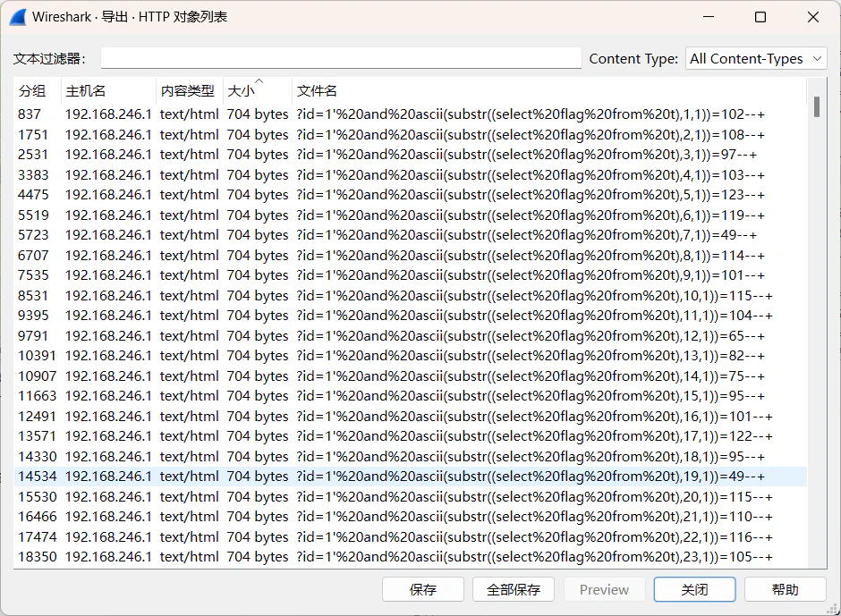
Task: Select packet 7535 row
Action: pyautogui.click(x=411, y=275)
